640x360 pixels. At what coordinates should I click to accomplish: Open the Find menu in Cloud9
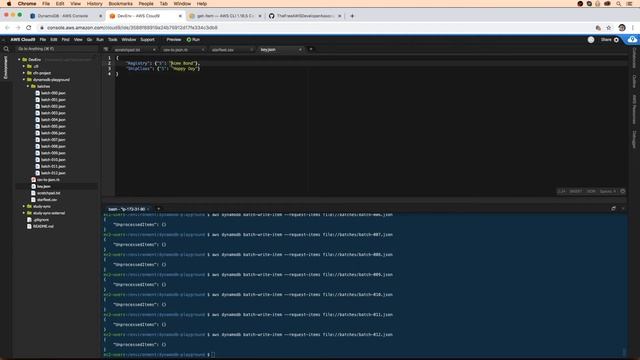pyautogui.click(x=65, y=40)
